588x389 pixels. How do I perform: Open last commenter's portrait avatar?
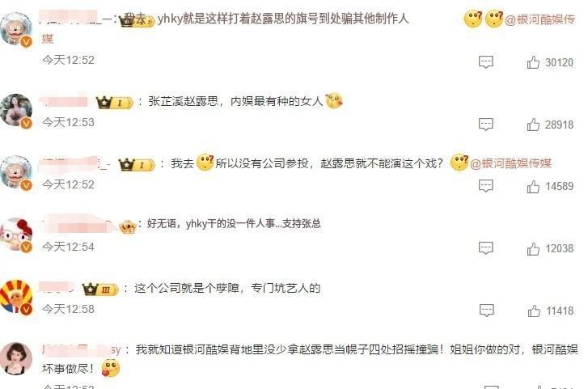(x=16, y=358)
